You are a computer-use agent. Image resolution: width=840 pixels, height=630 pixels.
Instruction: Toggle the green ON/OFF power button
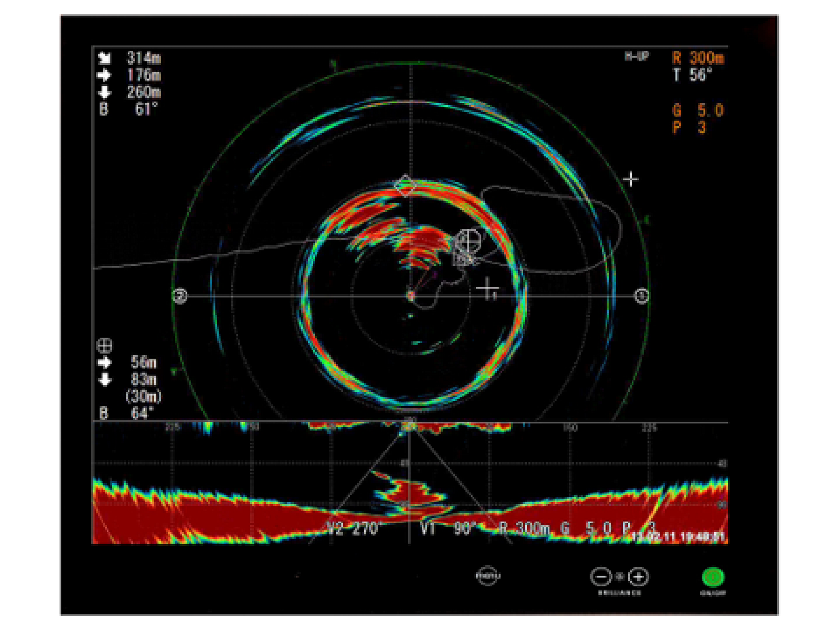[x=713, y=577]
